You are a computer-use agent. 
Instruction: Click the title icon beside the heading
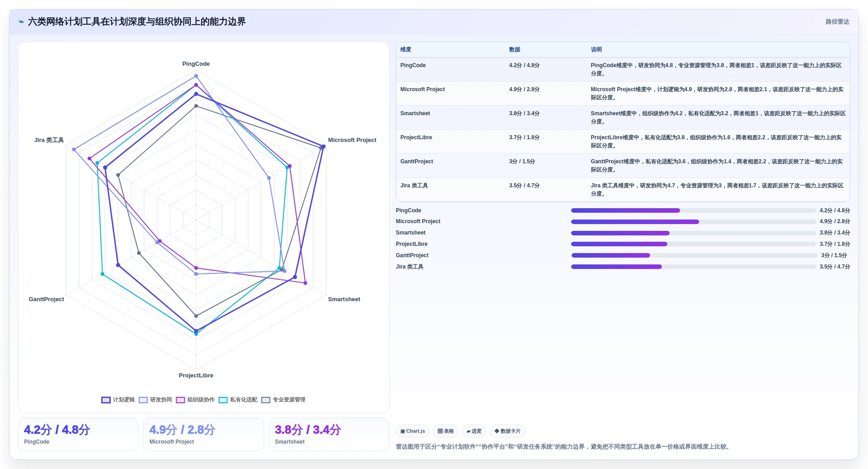(x=21, y=22)
